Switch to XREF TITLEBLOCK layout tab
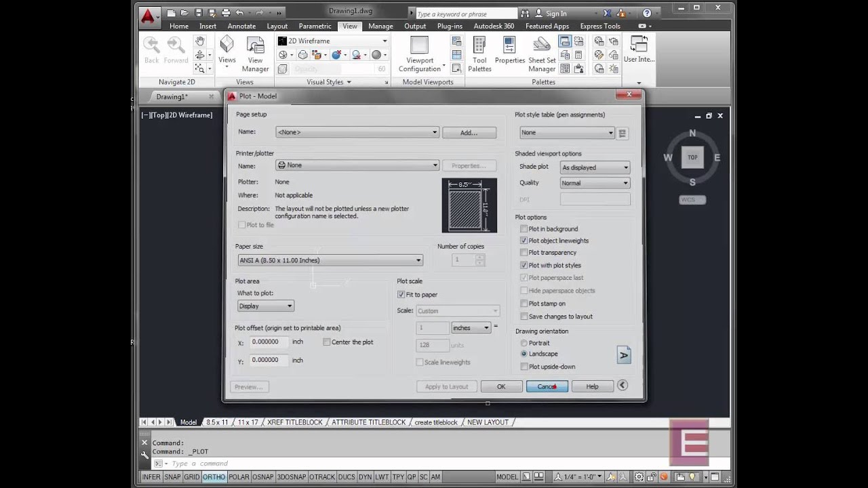The width and height of the screenshot is (868, 488). tap(295, 422)
